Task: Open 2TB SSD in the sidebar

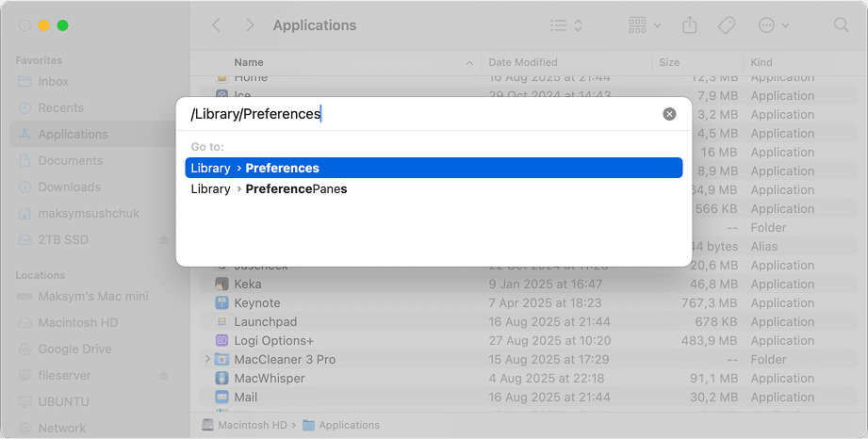Action: (x=63, y=239)
